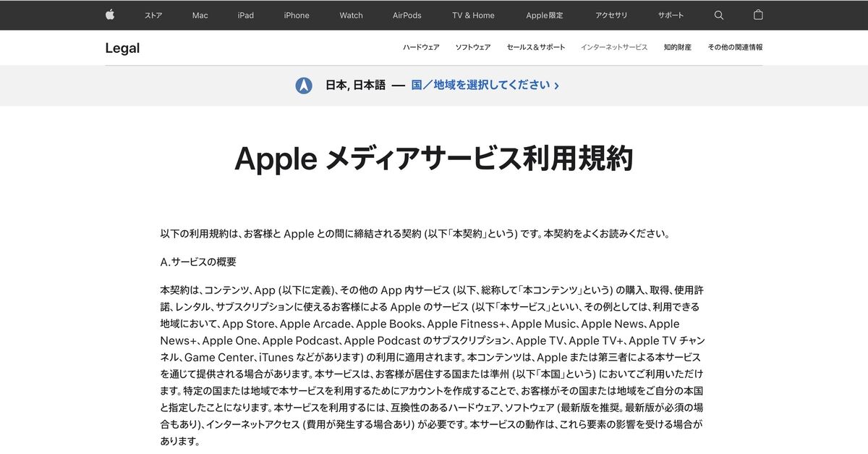Open the AirPods menu item
This screenshot has width=868, height=454.
point(407,15)
